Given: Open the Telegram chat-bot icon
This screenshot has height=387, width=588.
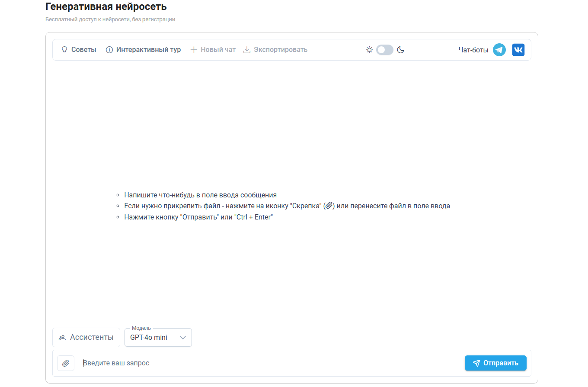Looking at the screenshot, I should point(499,50).
